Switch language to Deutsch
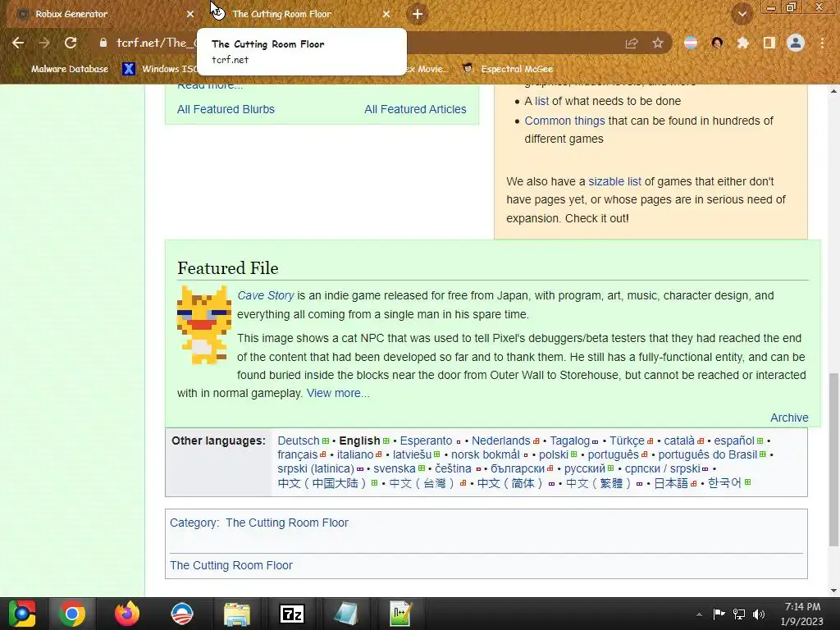This screenshot has height=630, width=840. tap(299, 441)
